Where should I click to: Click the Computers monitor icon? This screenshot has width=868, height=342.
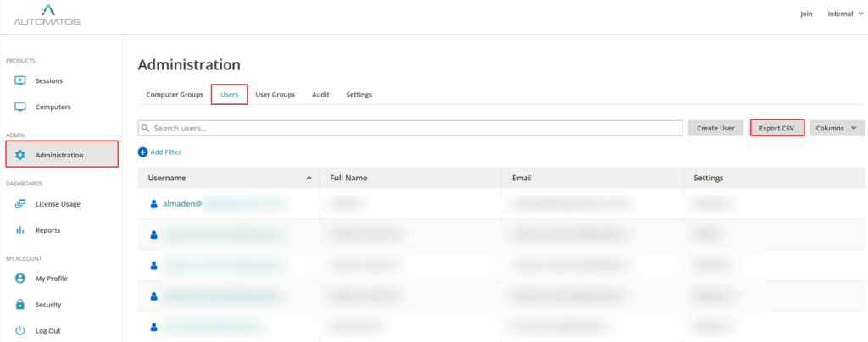pyautogui.click(x=20, y=108)
